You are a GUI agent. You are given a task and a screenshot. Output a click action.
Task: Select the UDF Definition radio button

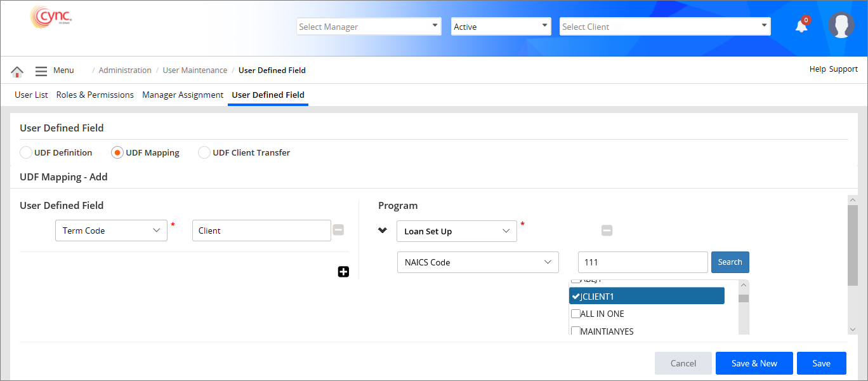click(x=26, y=152)
